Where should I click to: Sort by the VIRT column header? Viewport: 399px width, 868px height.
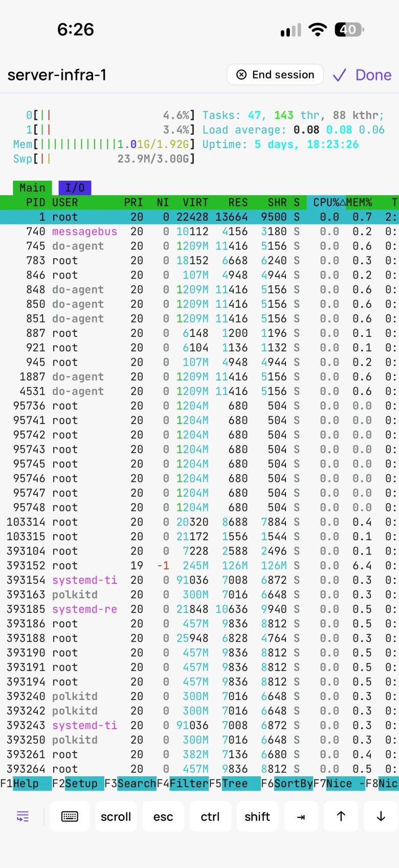point(195,202)
